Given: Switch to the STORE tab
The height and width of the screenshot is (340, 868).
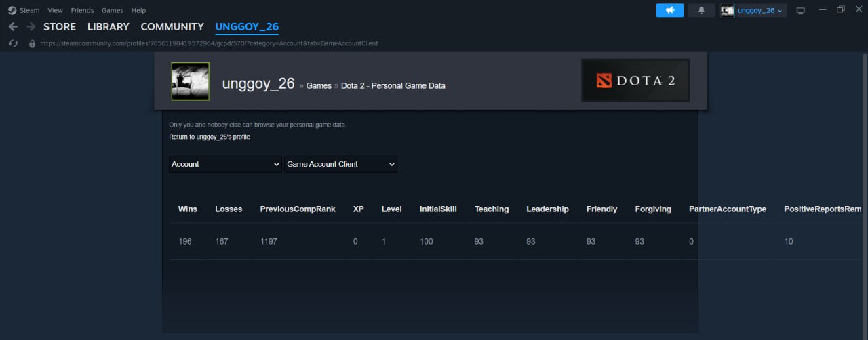Looking at the screenshot, I should [x=60, y=27].
